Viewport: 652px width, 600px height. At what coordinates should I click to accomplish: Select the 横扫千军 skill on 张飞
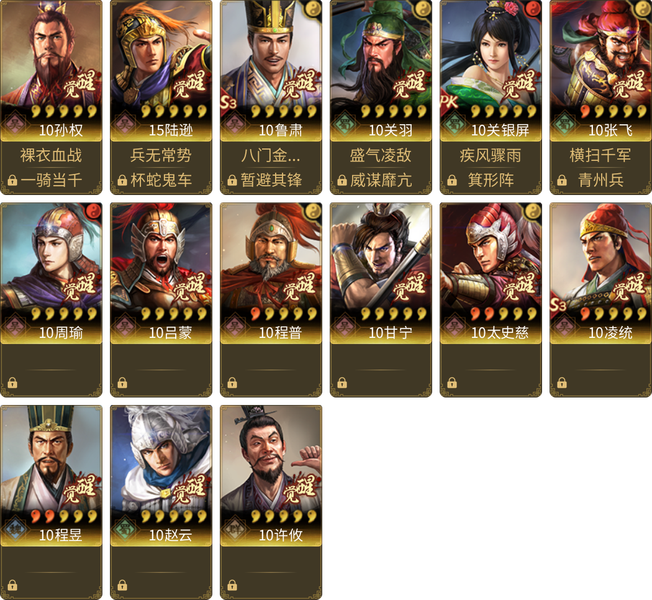600,156
